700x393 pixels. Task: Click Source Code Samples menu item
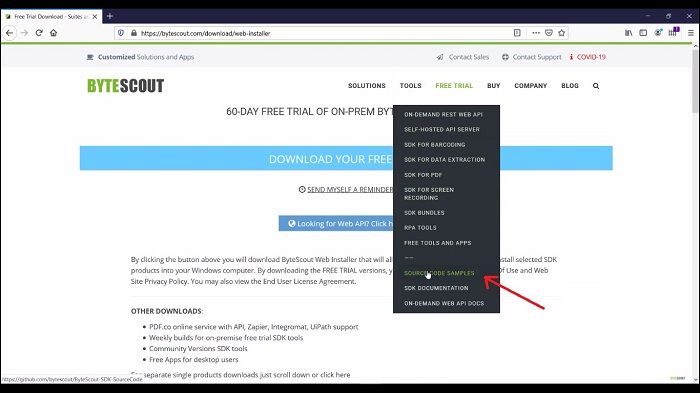(439, 273)
